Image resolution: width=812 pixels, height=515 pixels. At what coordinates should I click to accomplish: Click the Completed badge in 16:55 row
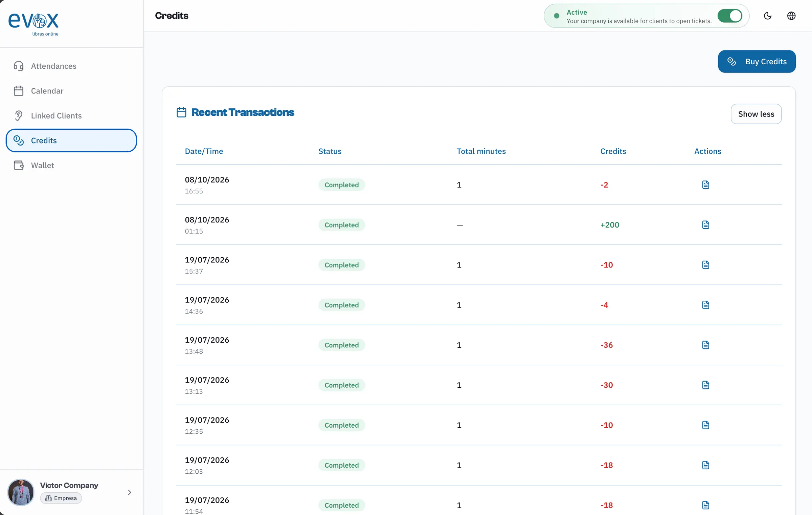(x=342, y=185)
